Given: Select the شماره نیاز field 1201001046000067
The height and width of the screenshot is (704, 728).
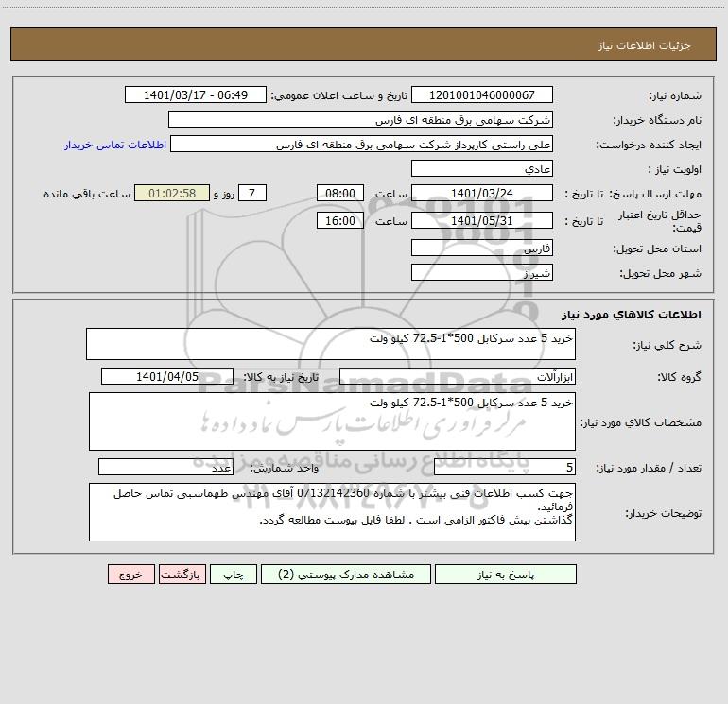Looking at the screenshot, I should point(482,94).
